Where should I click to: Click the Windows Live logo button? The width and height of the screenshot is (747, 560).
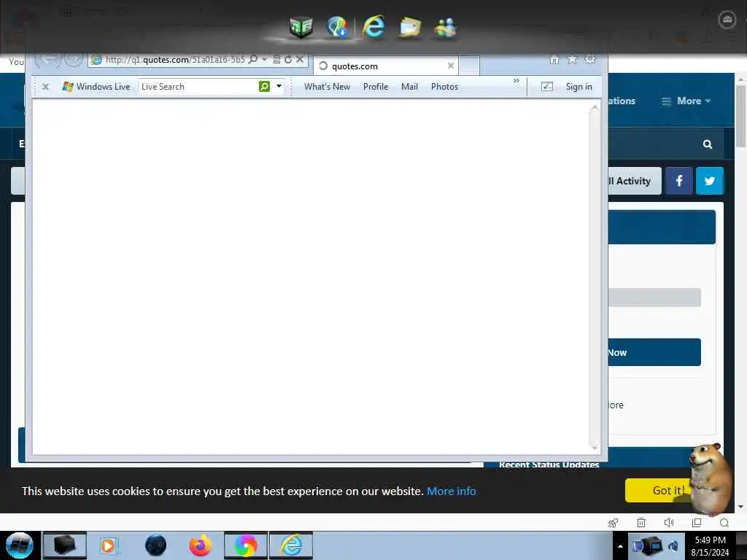click(96, 87)
